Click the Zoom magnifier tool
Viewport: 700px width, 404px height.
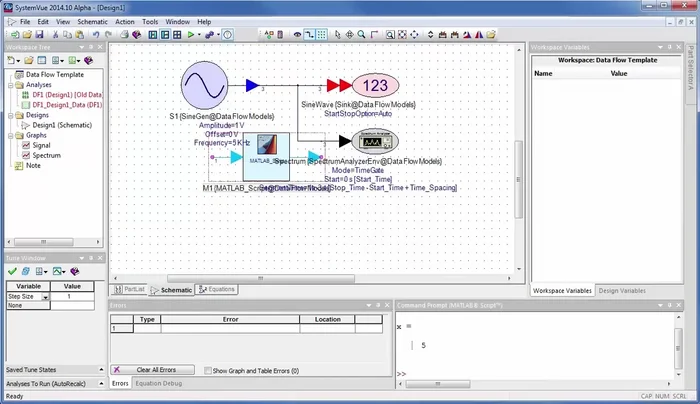(x=361, y=35)
